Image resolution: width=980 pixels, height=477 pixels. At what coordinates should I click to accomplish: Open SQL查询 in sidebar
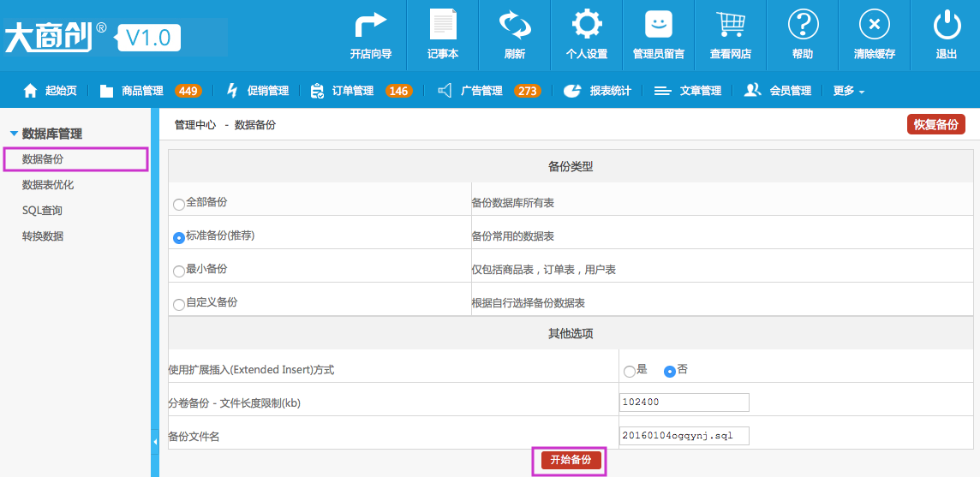tap(42, 211)
